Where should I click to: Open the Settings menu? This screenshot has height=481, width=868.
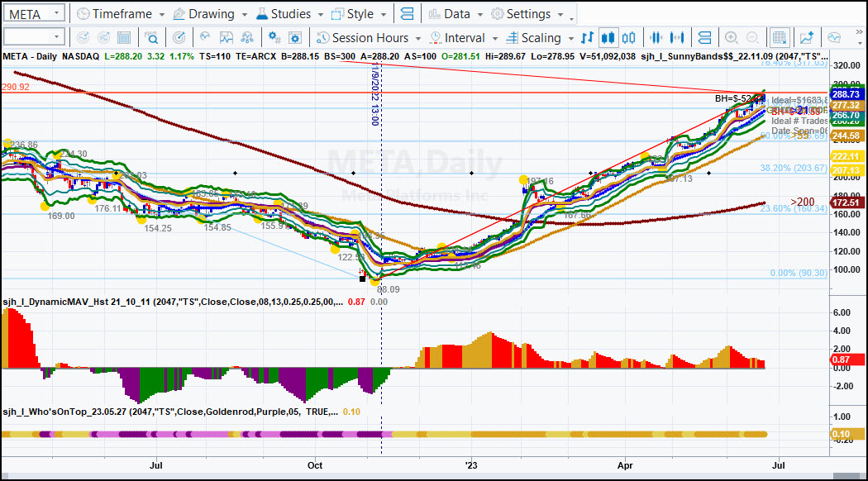point(527,14)
